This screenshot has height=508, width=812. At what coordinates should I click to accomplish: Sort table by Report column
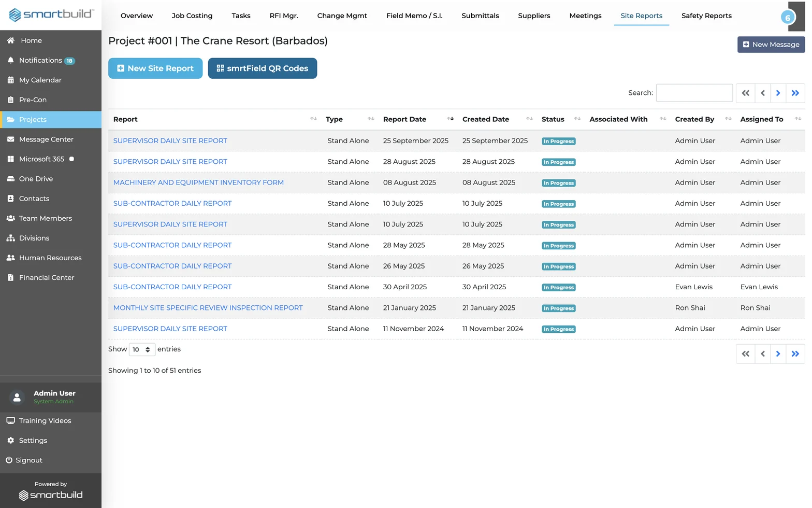pyautogui.click(x=313, y=119)
